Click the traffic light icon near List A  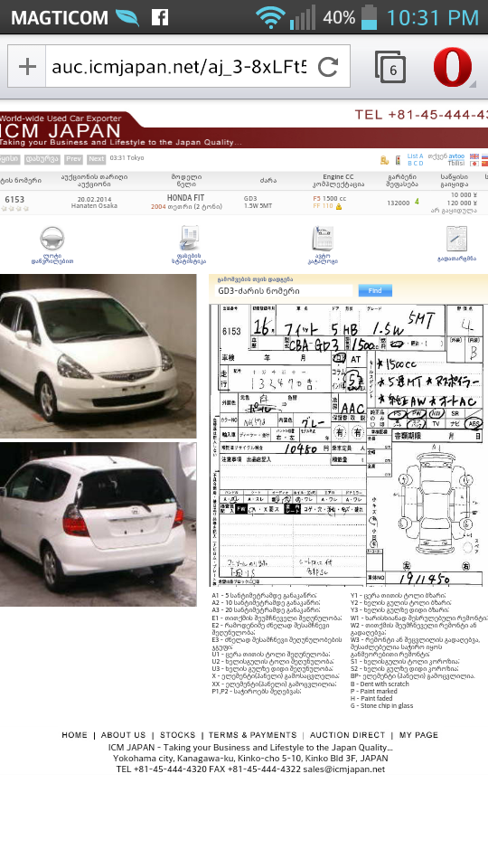[398, 160]
